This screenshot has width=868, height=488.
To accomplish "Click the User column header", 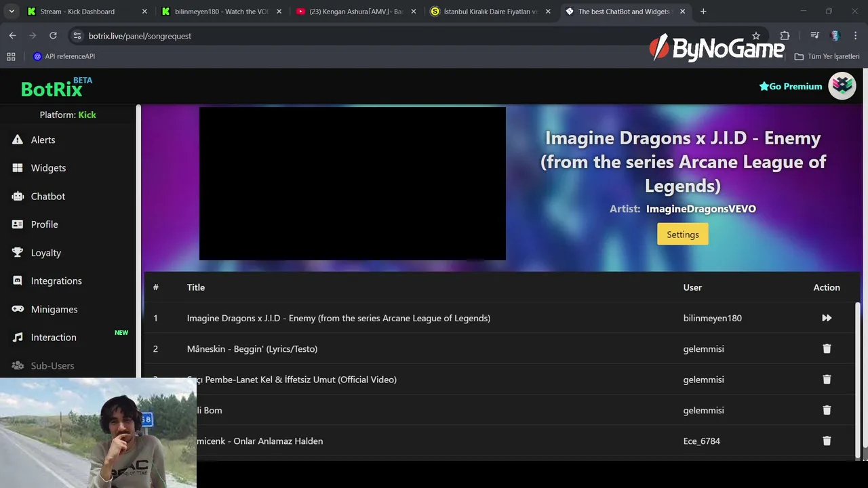I will pyautogui.click(x=692, y=287).
